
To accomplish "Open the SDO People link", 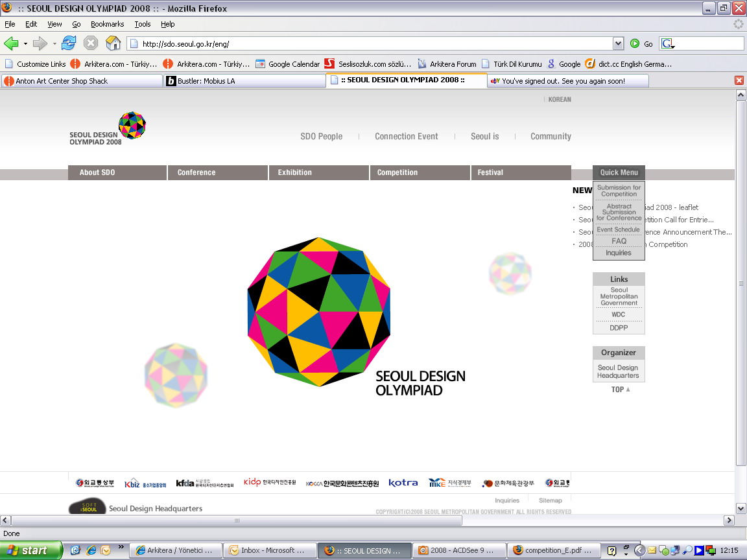I will pyautogui.click(x=322, y=136).
